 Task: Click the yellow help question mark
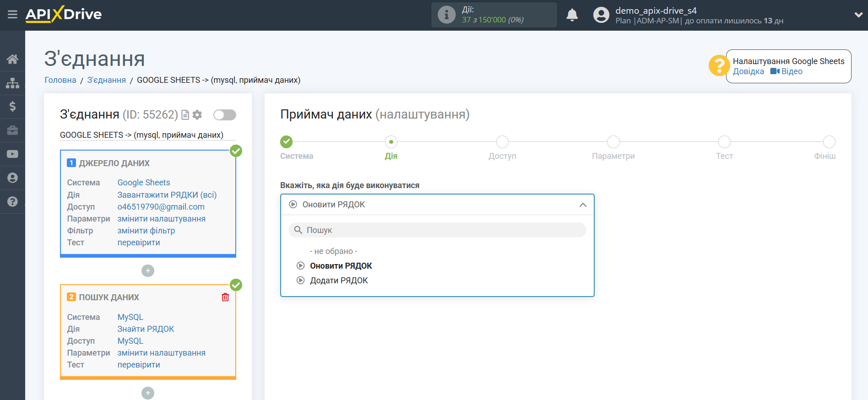click(x=719, y=65)
